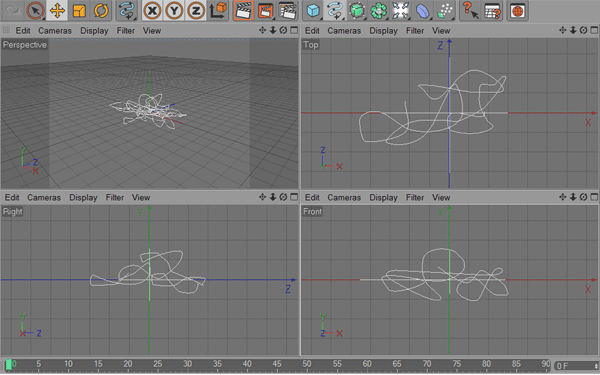Add a Cube primitive object
600x375 pixels.
pos(313,10)
